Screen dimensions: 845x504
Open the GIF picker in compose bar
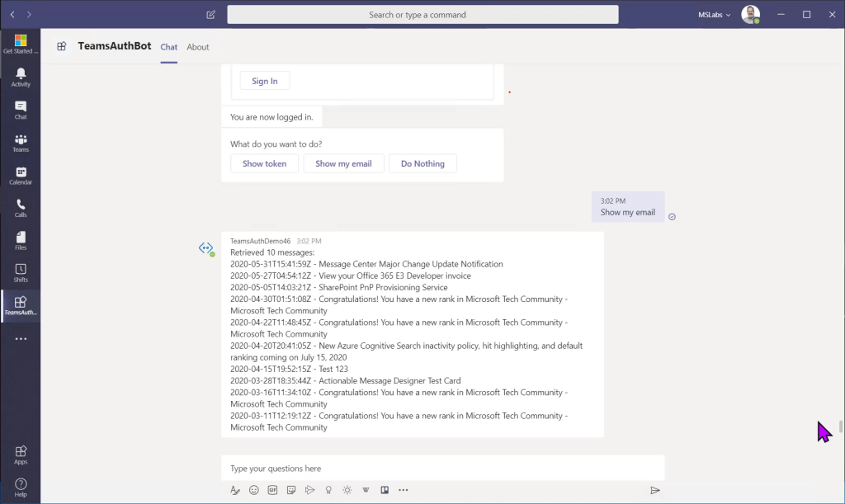coord(272,490)
